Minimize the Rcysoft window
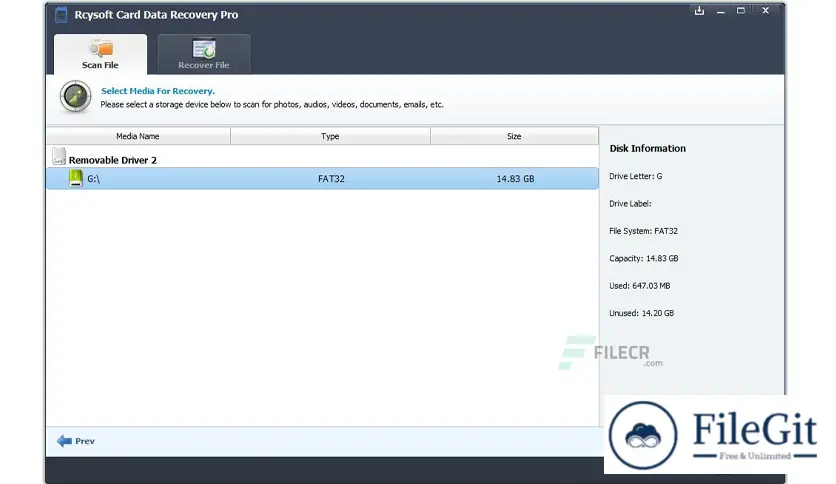Viewport: 836px width, 484px height. [720, 11]
